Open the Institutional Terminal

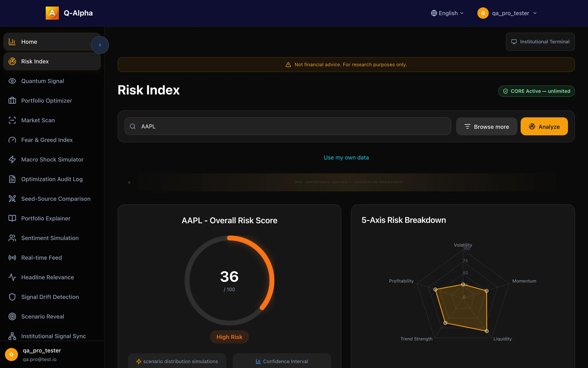(x=540, y=42)
